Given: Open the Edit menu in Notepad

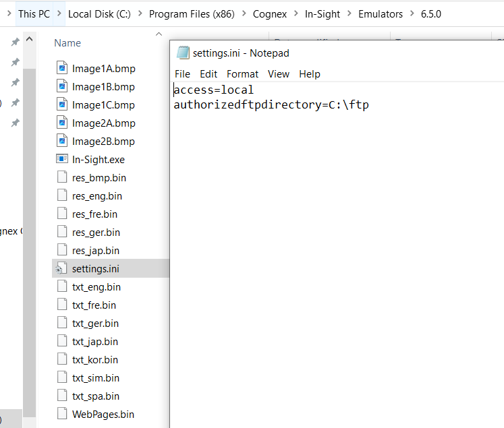Looking at the screenshot, I should (208, 74).
